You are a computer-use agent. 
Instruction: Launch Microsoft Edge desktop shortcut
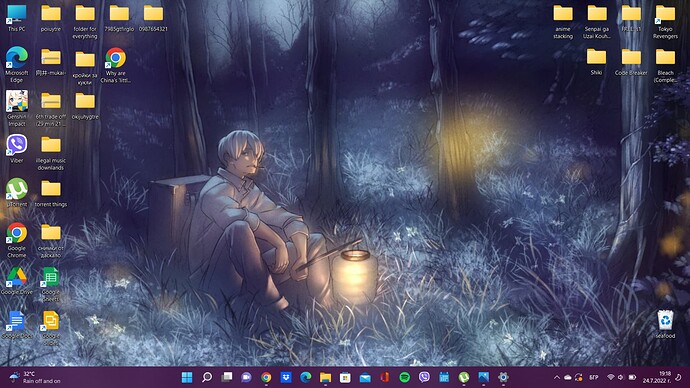[16, 65]
